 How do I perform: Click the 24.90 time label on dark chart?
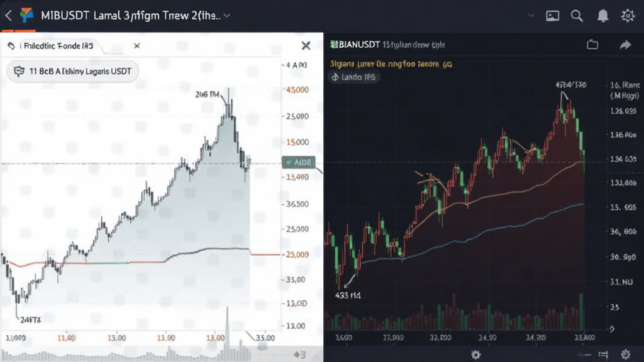click(x=487, y=337)
